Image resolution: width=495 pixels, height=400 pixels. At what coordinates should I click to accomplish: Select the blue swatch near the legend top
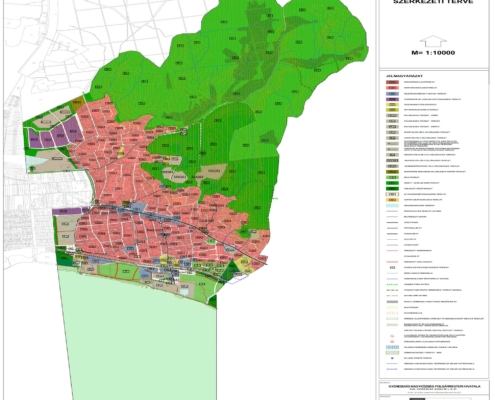tap(392, 94)
